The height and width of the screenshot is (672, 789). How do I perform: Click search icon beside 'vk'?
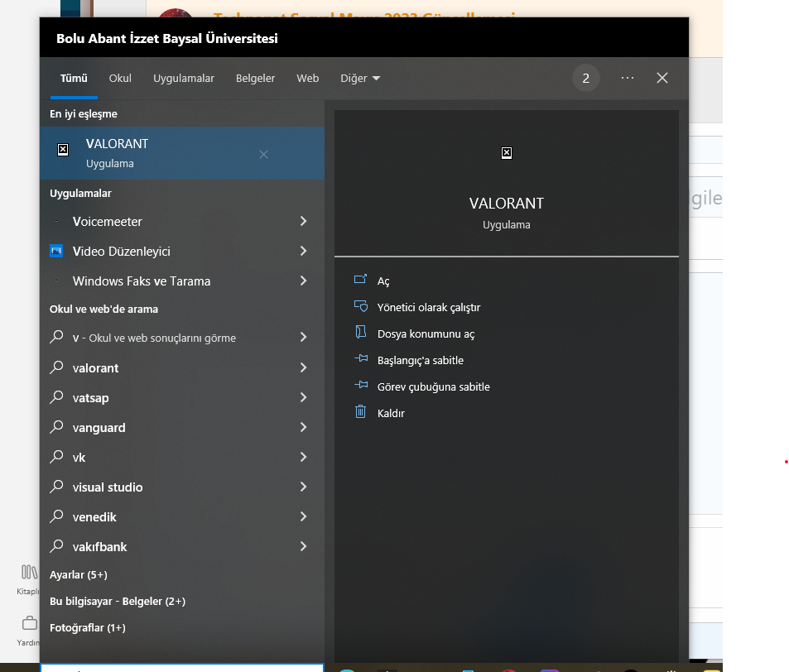56,456
